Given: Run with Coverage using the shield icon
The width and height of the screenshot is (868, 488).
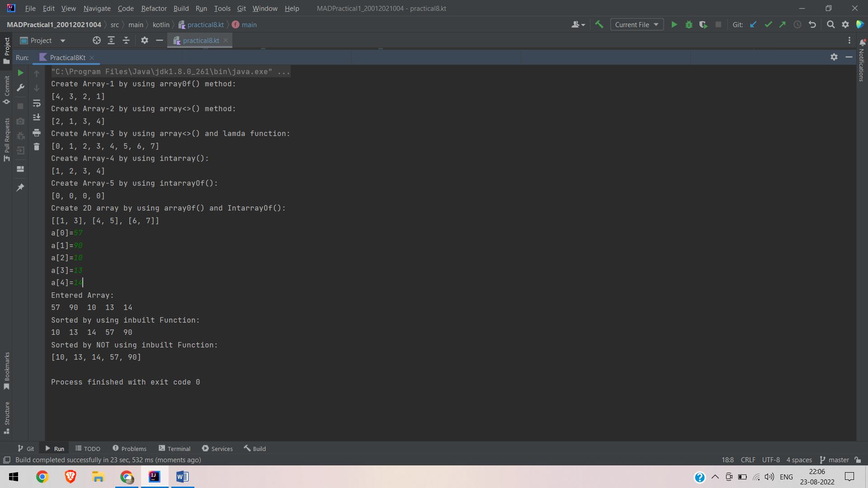Looking at the screenshot, I should click(703, 24).
